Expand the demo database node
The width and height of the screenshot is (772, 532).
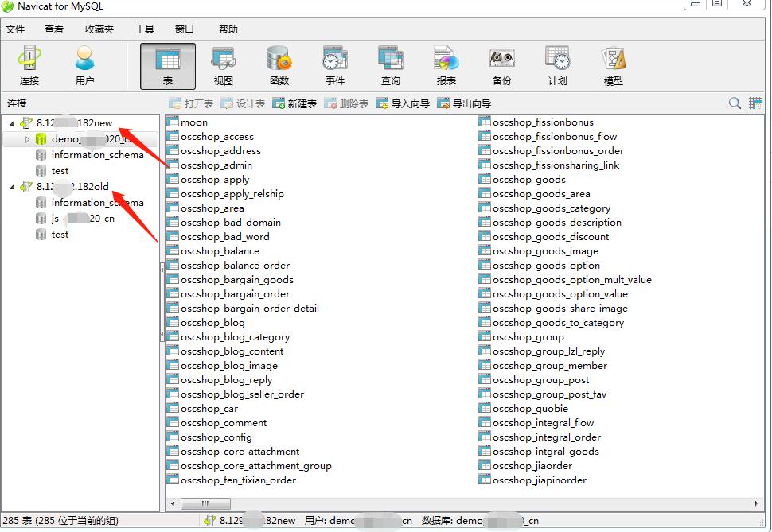coord(28,139)
